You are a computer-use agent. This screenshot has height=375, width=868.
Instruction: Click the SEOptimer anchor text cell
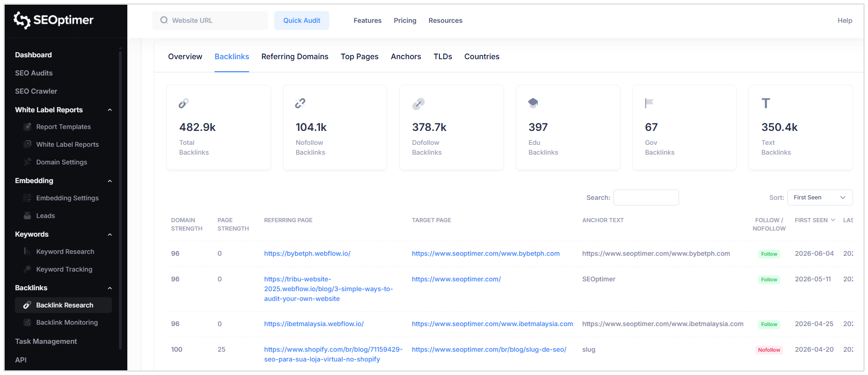(x=598, y=279)
